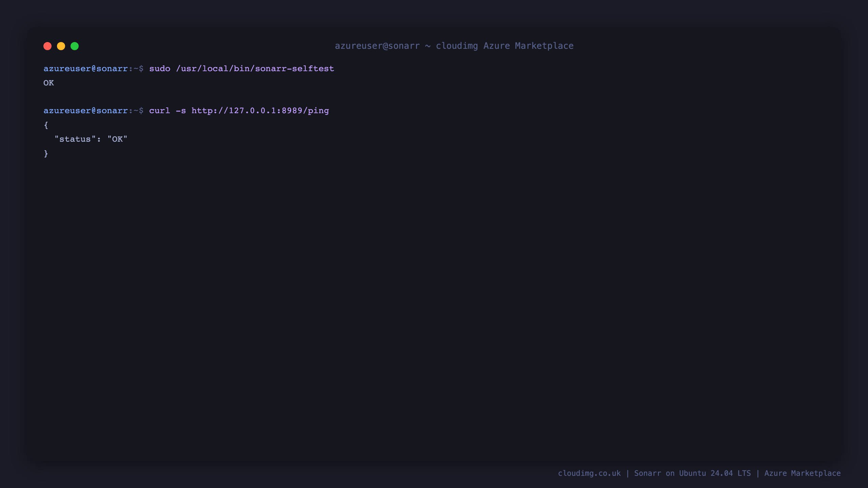Click the terminal title 'azureuser@sonarr ~ cloudimg Azure Marketplace'
Image resolution: width=868 pixels, height=488 pixels.
[x=454, y=46]
